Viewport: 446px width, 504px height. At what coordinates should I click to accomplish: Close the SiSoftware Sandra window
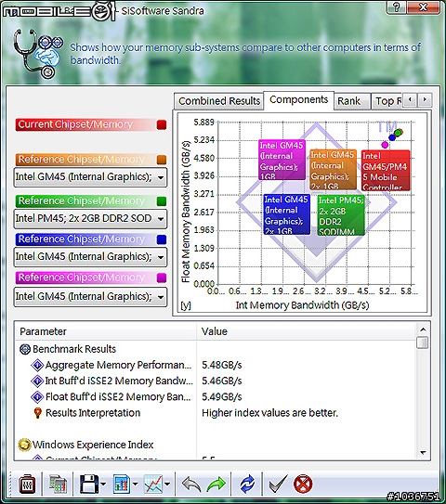click(x=423, y=7)
